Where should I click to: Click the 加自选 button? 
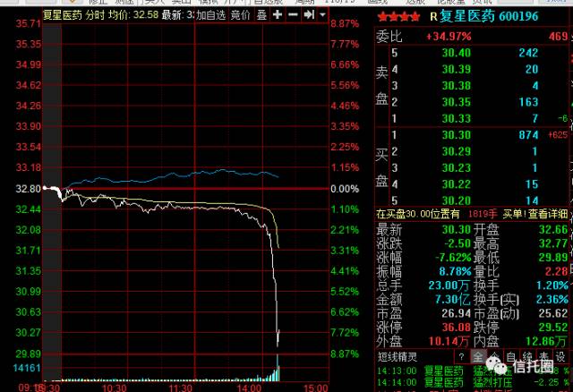coord(211,15)
